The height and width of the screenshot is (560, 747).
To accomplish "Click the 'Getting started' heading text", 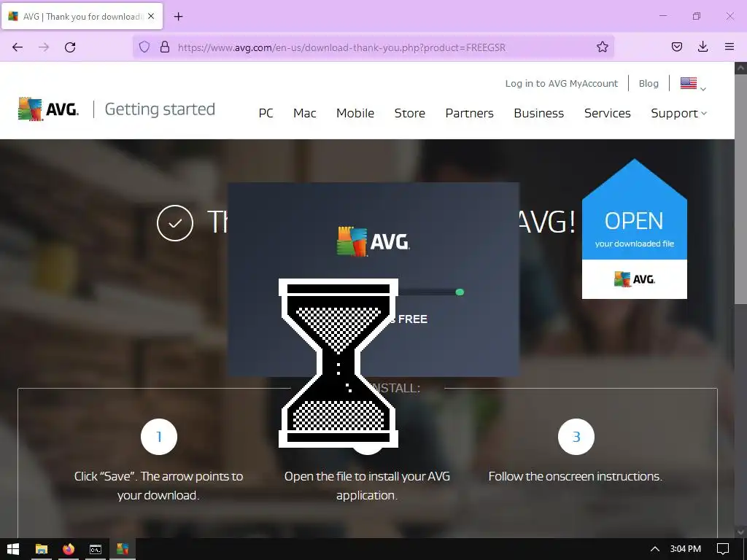I will [x=160, y=109].
